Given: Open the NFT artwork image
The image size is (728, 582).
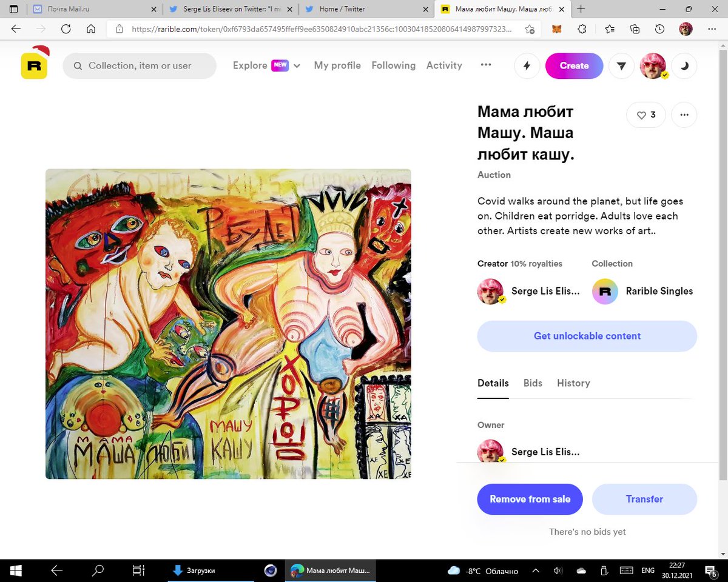Looking at the screenshot, I should click(x=228, y=324).
